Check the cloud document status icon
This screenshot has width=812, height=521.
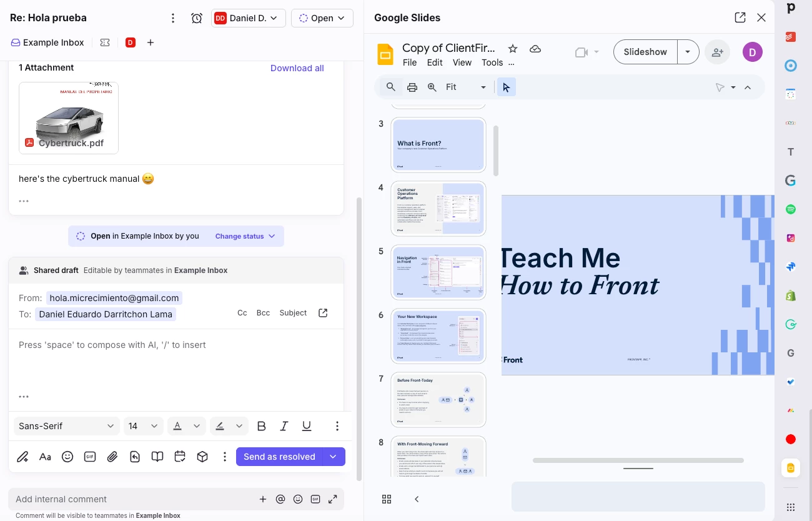(x=535, y=49)
